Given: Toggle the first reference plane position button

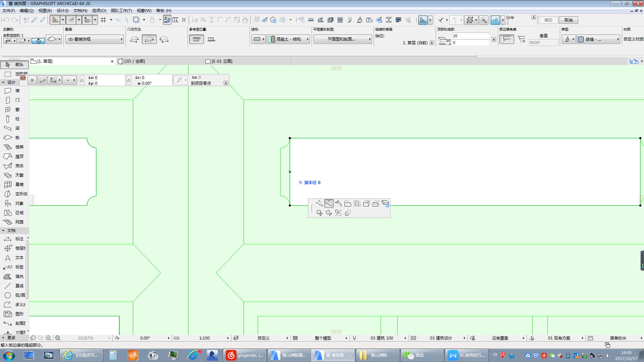Looking at the screenshot, I should tap(197, 40).
